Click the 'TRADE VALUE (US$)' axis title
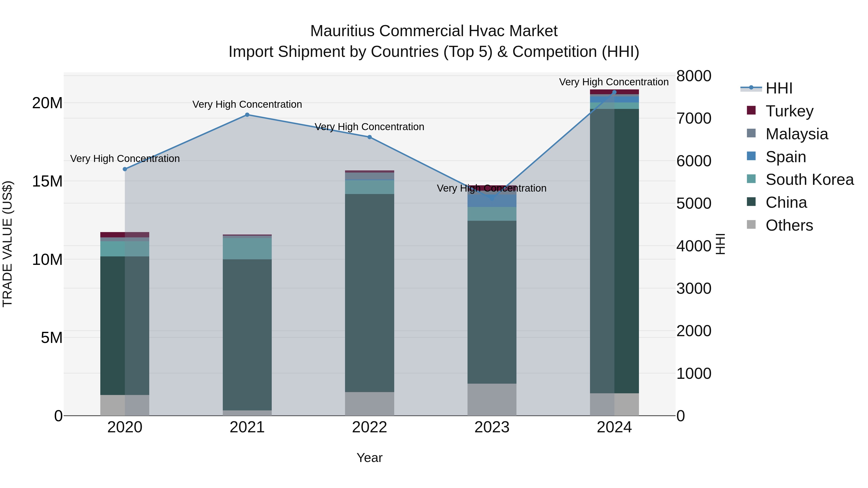Viewport: 868px width, 488px height. pos(7,244)
